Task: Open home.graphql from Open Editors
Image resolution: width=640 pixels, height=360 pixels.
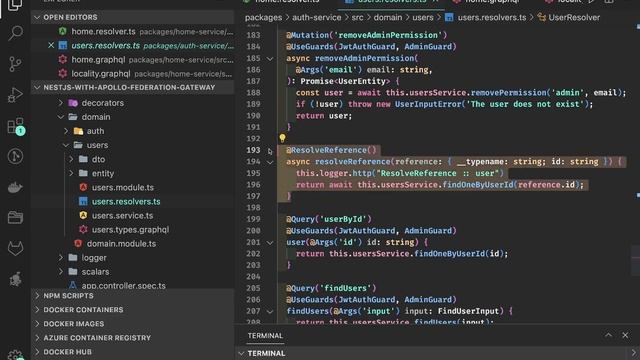Action: click(98, 60)
